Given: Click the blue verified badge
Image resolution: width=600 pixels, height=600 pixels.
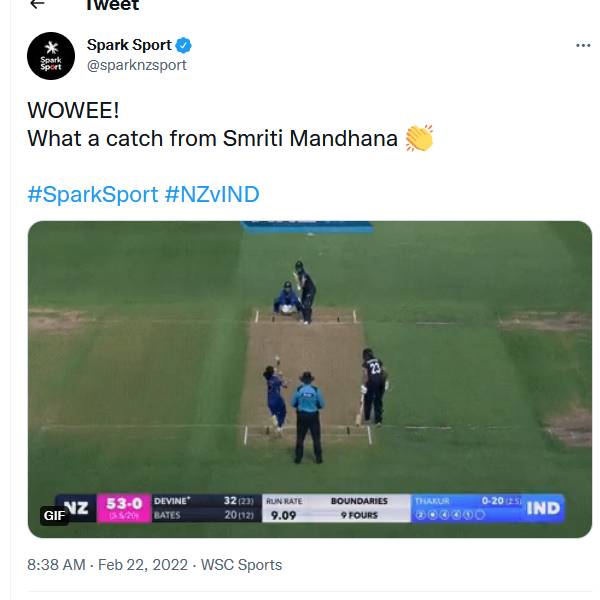Looking at the screenshot, I should click(x=184, y=46).
